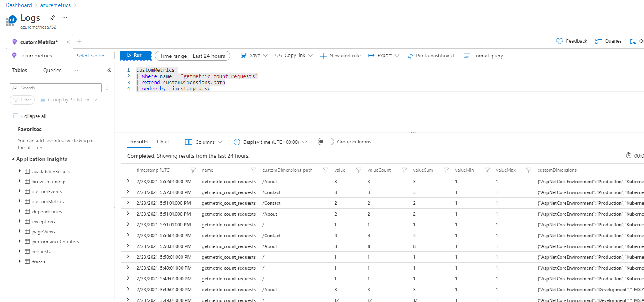Pin the Logs blade with the pin icon
This screenshot has width=644, height=302.
[x=52, y=18]
